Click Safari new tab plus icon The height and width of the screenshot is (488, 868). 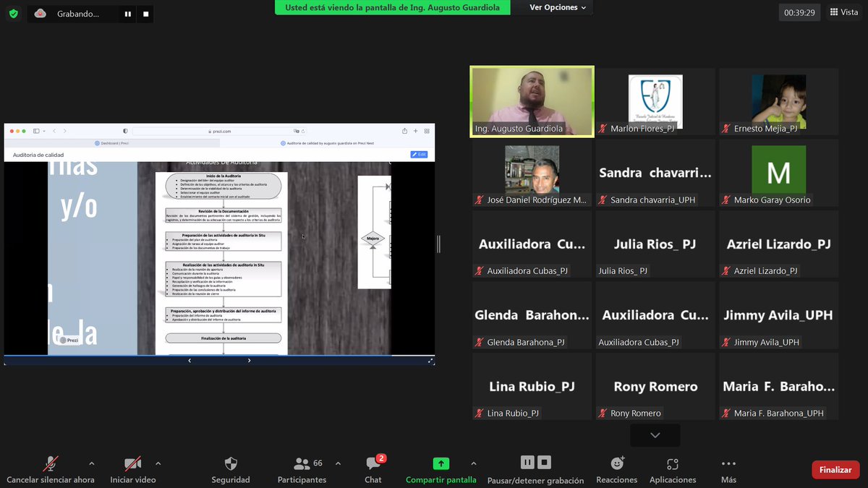click(x=415, y=131)
